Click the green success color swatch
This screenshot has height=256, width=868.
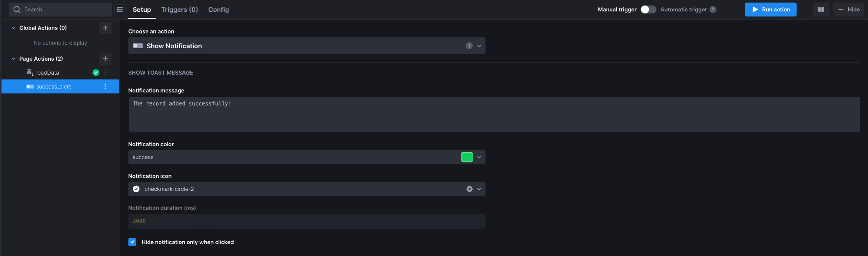[467, 158]
